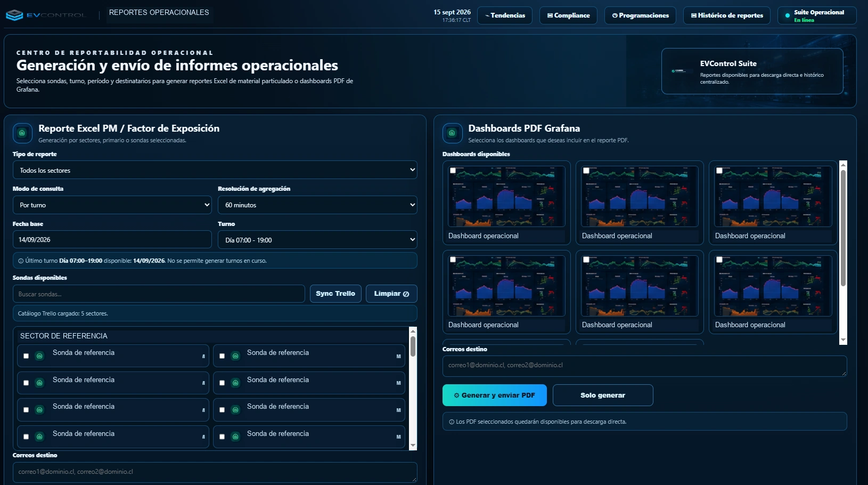
Task: Open the 'Modo de consulta' dropdown
Action: coord(112,205)
